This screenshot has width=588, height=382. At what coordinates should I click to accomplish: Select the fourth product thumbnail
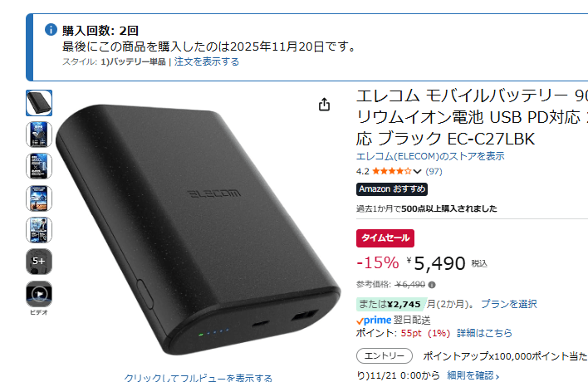39,198
